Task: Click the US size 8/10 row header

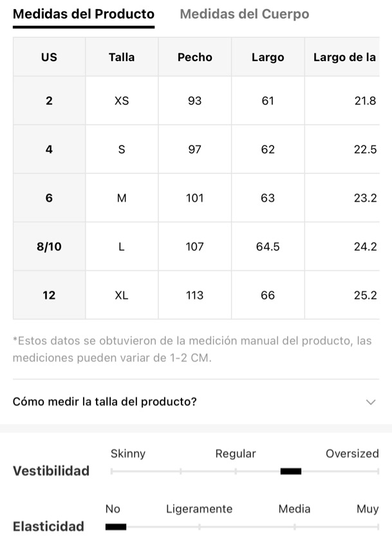Action: pos(49,247)
